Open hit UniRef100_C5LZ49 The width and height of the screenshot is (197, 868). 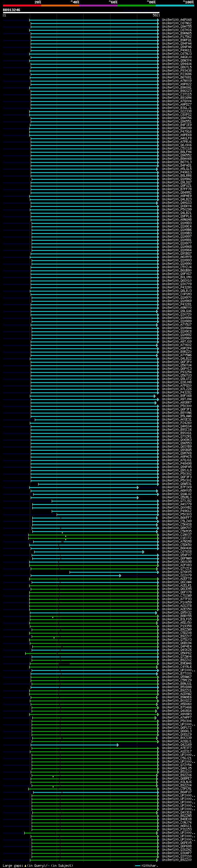click(x=177, y=521)
